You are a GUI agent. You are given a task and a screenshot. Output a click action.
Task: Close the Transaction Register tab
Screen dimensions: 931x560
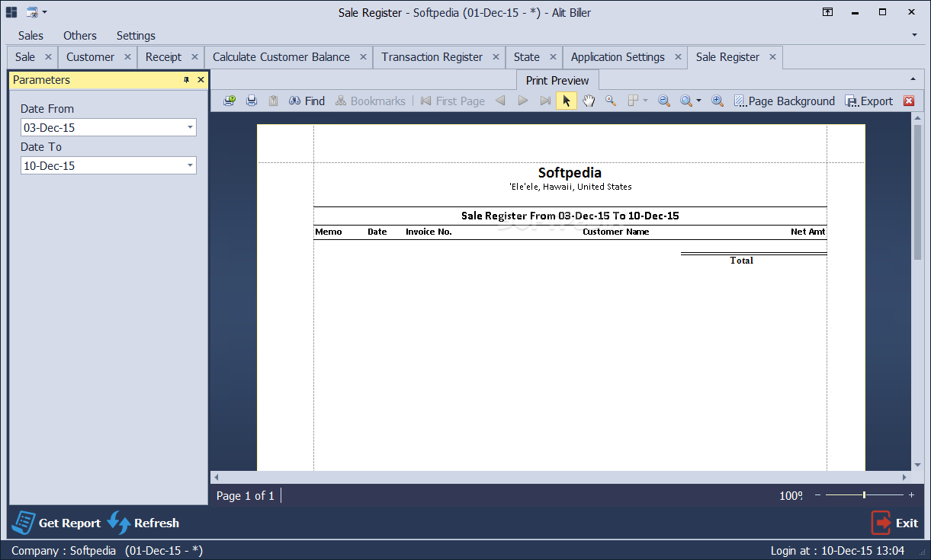coord(495,57)
